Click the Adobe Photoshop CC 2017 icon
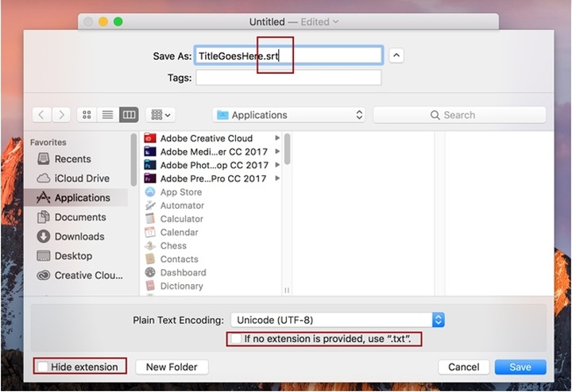This screenshot has height=392, width=572. (150, 165)
